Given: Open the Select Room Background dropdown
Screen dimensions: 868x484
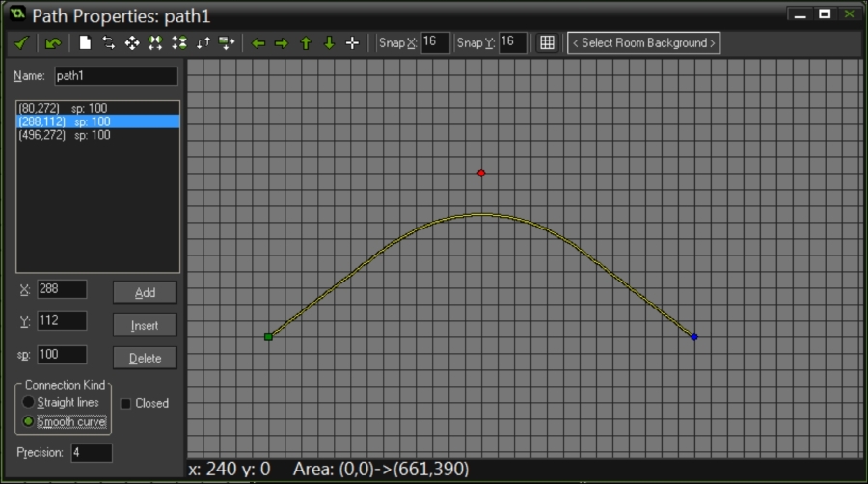Looking at the screenshot, I should click(x=643, y=43).
